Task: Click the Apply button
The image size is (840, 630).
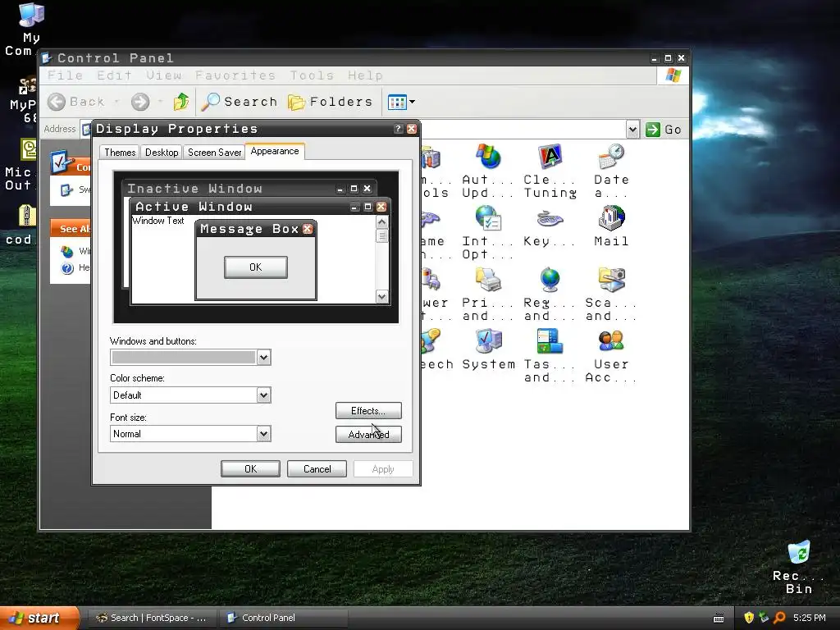Action: tap(383, 468)
